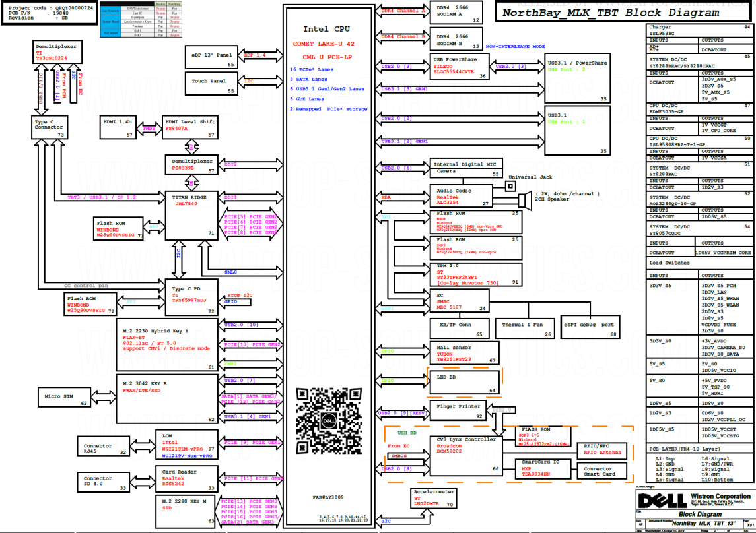Select the TITAN RIDGE JHL7540 block
Image resolution: width=756 pixels, height=533 pixels.
pyautogui.click(x=191, y=215)
